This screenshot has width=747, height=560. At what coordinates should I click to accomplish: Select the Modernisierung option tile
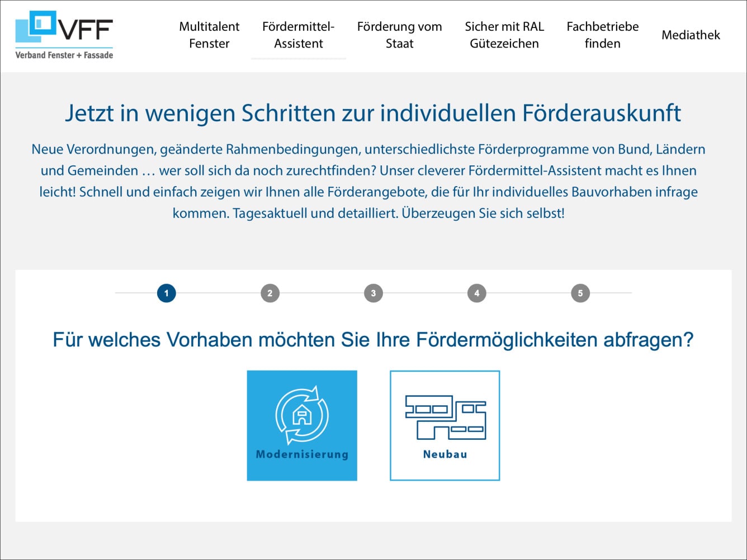[302, 425]
